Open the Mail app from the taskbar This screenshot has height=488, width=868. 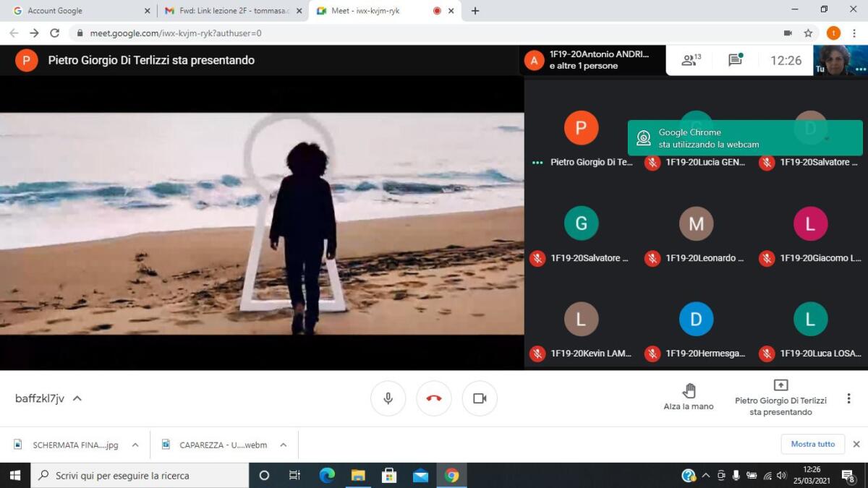[x=420, y=475]
